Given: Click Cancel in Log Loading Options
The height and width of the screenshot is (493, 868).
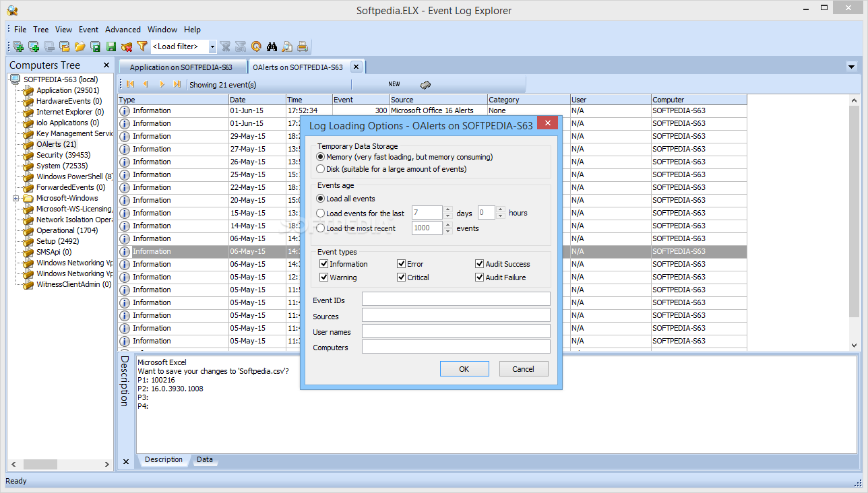Looking at the screenshot, I should pyautogui.click(x=524, y=369).
